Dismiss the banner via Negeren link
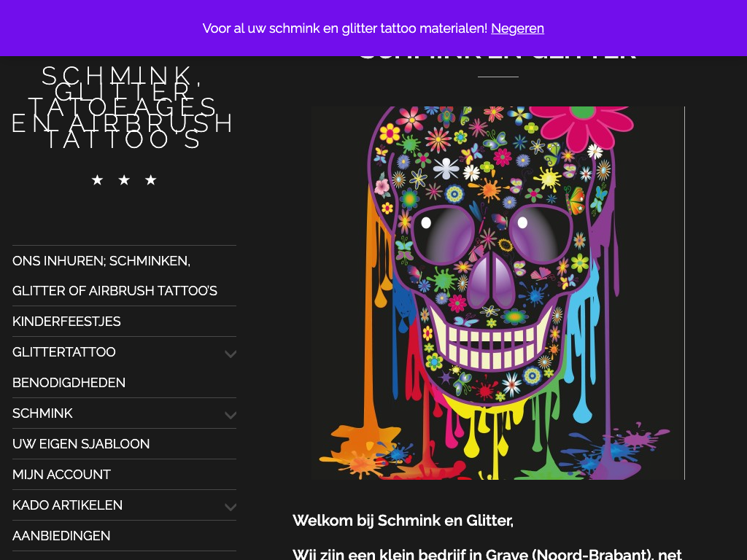 coord(517,28)
